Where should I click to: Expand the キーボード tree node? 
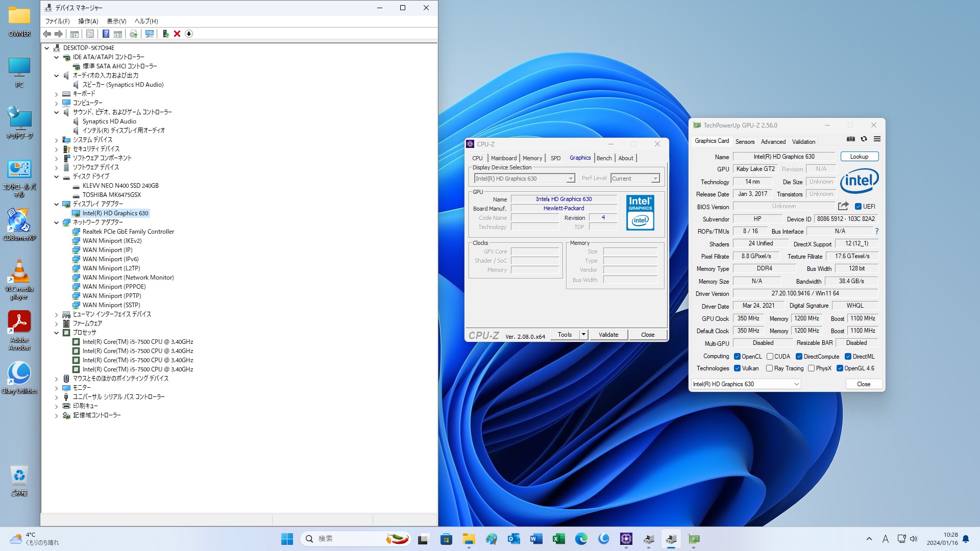coord(57,94)
